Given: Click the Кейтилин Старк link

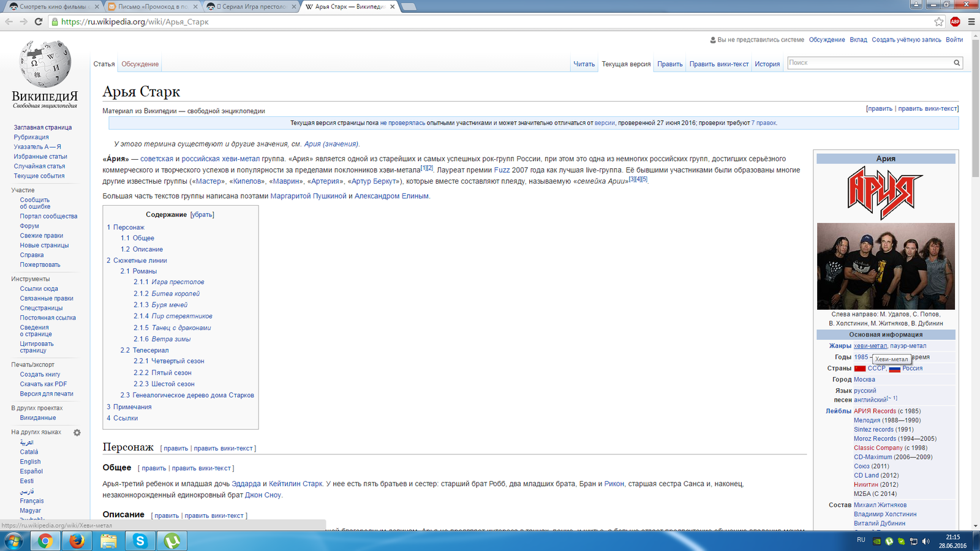Looking at the screenshot, I should coord(295,484).
